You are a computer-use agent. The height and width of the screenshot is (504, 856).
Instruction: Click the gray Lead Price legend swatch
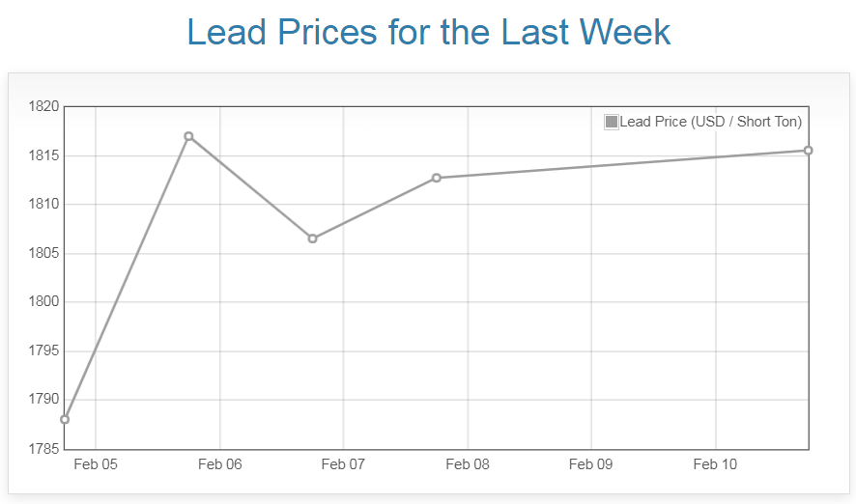point(612,122)
